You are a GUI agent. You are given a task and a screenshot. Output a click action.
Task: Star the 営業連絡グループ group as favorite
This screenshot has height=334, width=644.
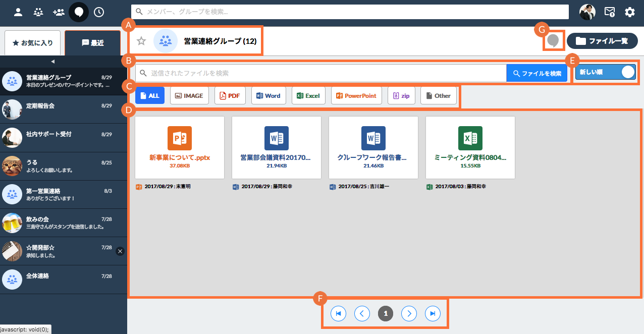pos(141,41)
